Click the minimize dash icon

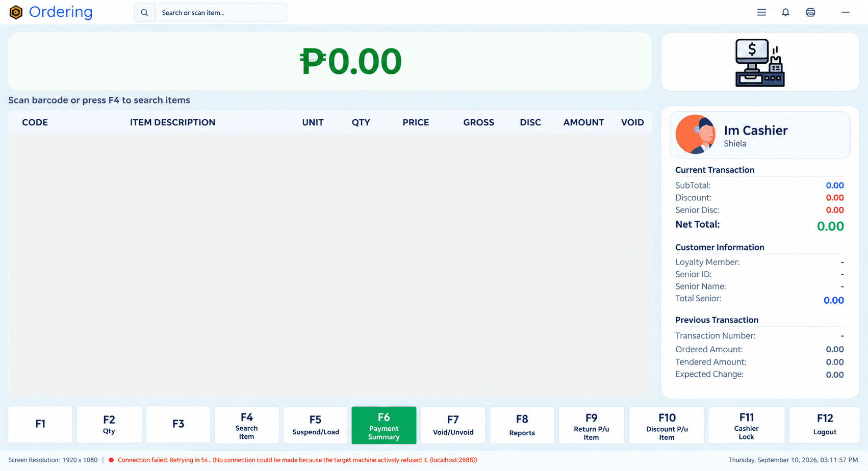[846, 12]
